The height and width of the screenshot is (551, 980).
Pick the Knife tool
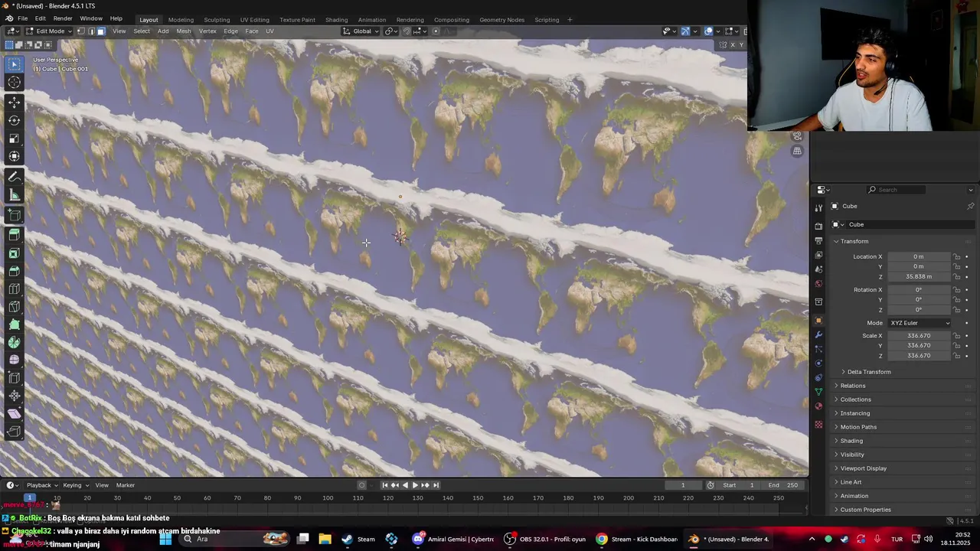tap(15, 307)
